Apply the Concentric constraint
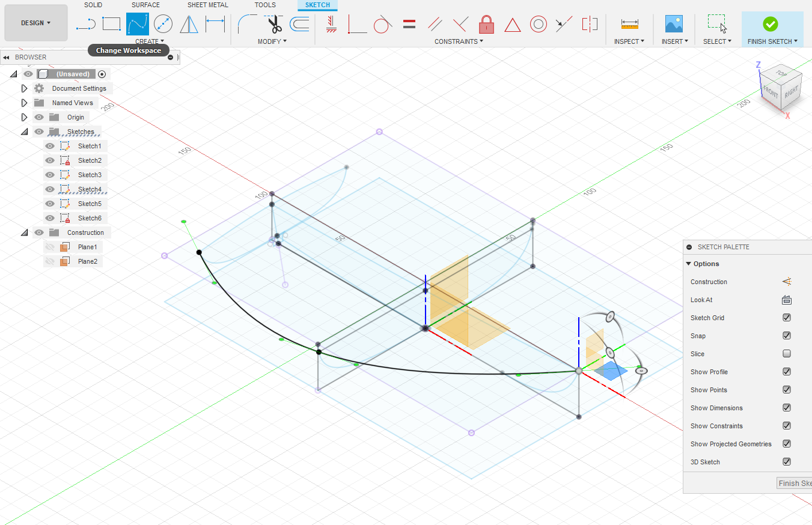This screenshot has width=812, height=525. pyautogui.click(x=539, y=24)
